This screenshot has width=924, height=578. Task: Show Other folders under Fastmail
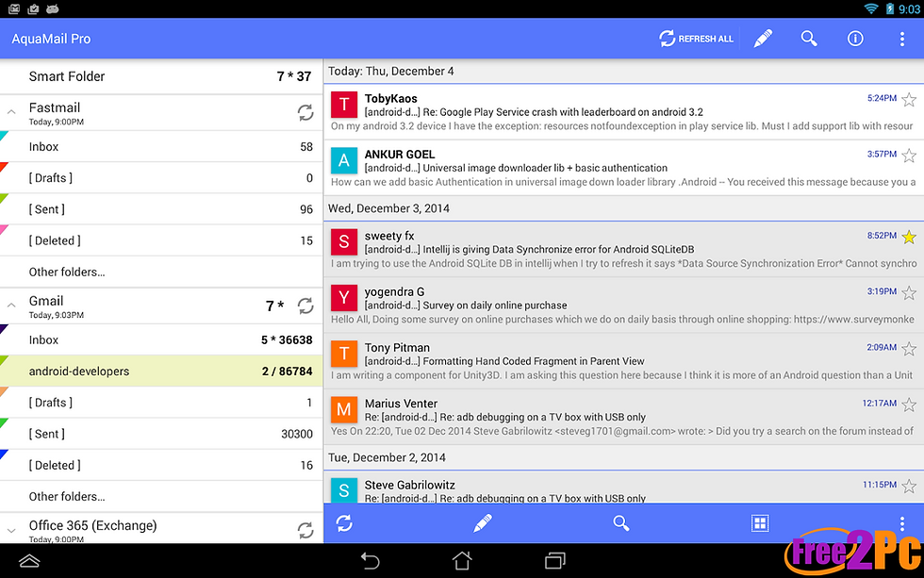point(161,272)
